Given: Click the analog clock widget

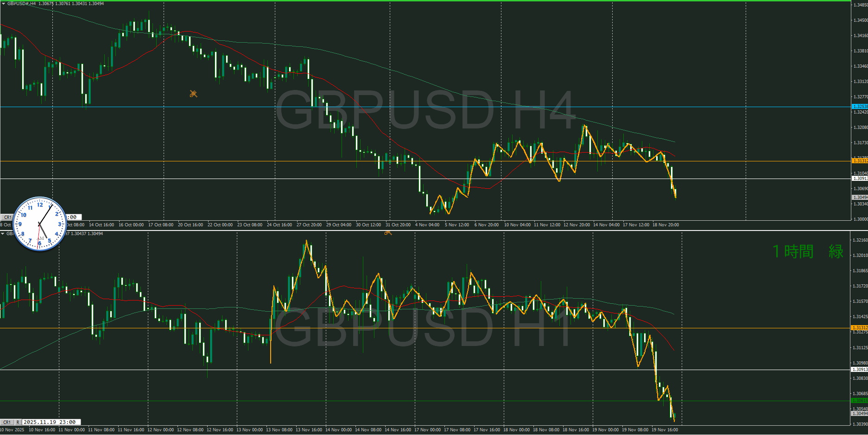Looking at the screenshot, I should tap(40, 224).
